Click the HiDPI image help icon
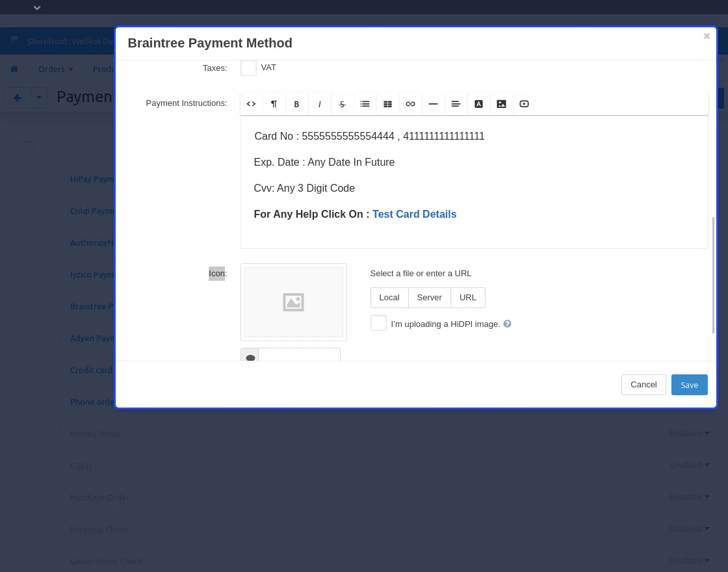728x572 pixels. [508, 324]
